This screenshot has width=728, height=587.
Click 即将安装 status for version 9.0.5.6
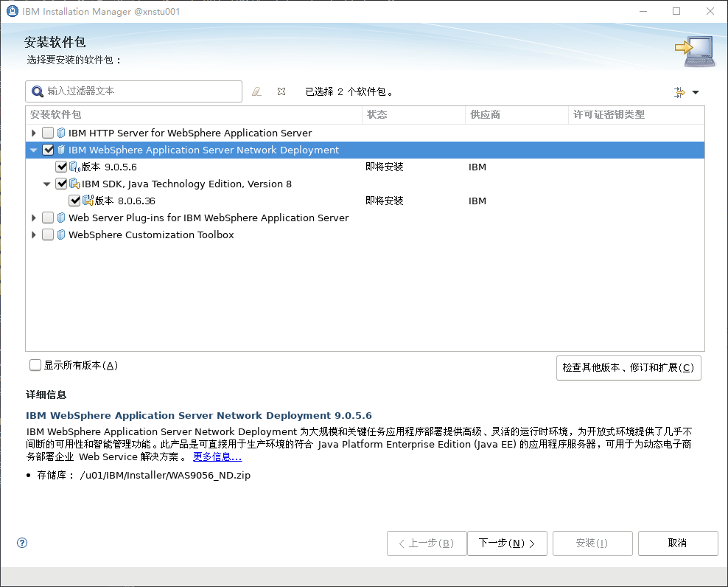tap(385, 167)
